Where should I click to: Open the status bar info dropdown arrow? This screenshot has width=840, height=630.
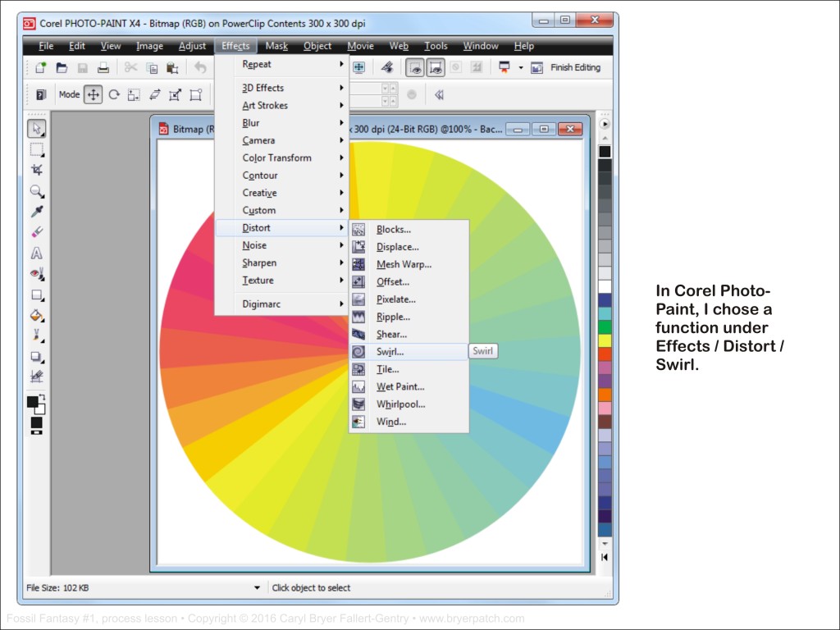(x=257, y=587)
